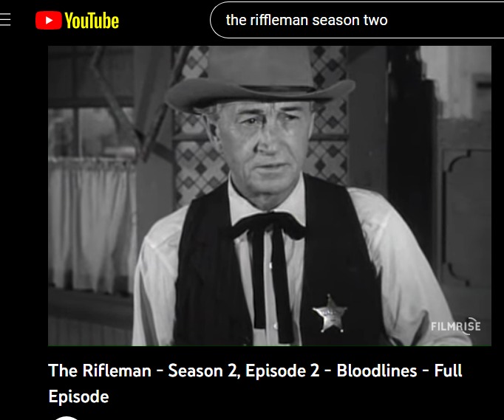Click the channel avatar below the title
The height and width of the screenshot is (420, 504).
pyautogui.click(x=66, y=418)
